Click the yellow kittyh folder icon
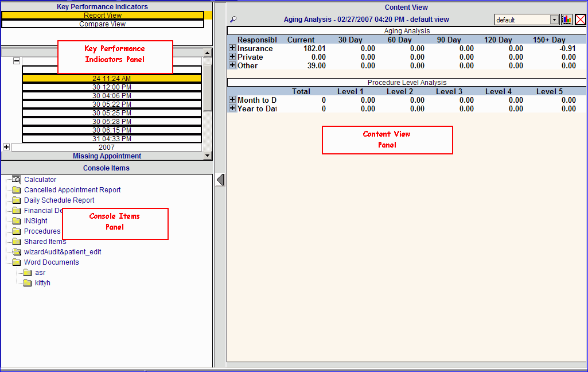 click(27, 283)
